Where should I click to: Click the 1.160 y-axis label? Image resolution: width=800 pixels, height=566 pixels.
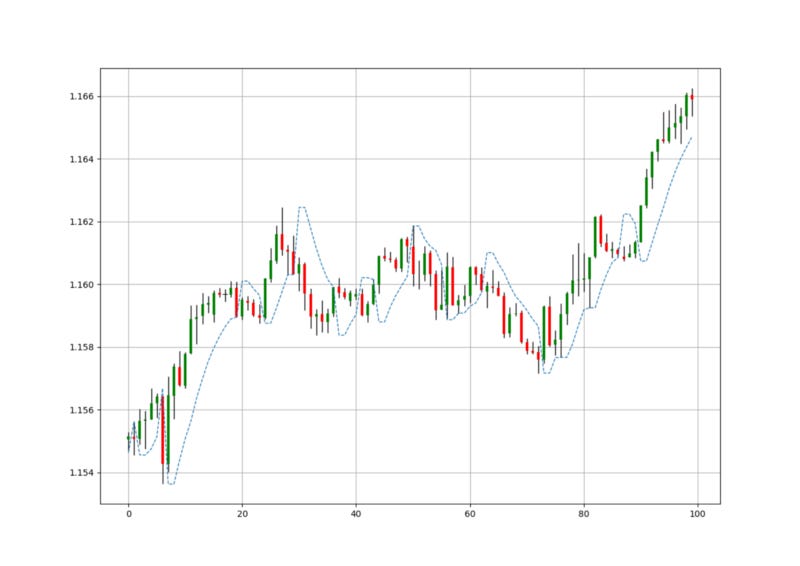81,285
